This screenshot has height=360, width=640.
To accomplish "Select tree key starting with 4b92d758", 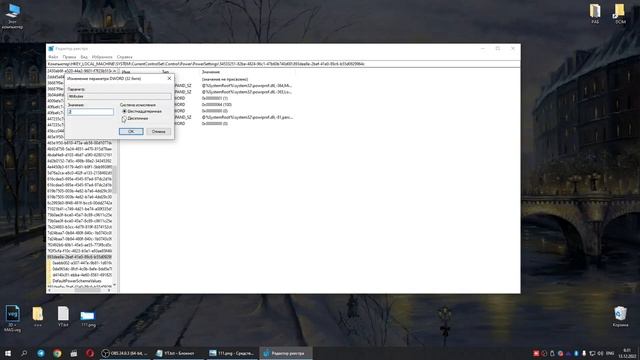I will 79,149.
